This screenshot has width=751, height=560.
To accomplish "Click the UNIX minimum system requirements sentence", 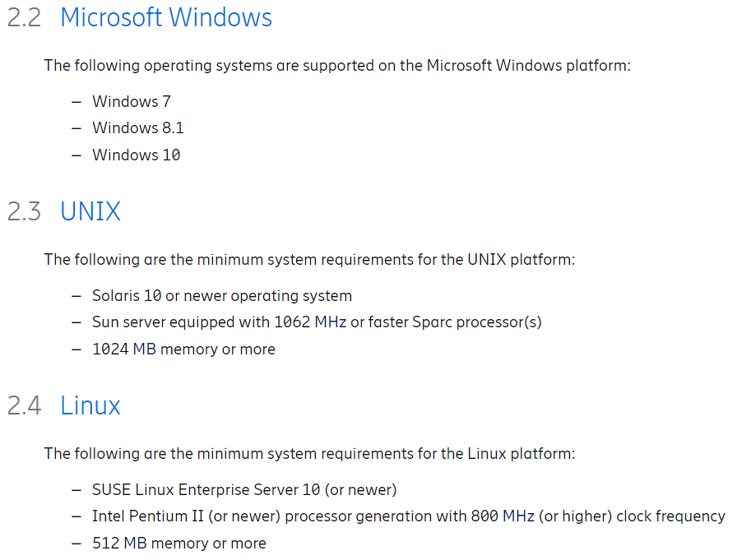I will [309, 259].
